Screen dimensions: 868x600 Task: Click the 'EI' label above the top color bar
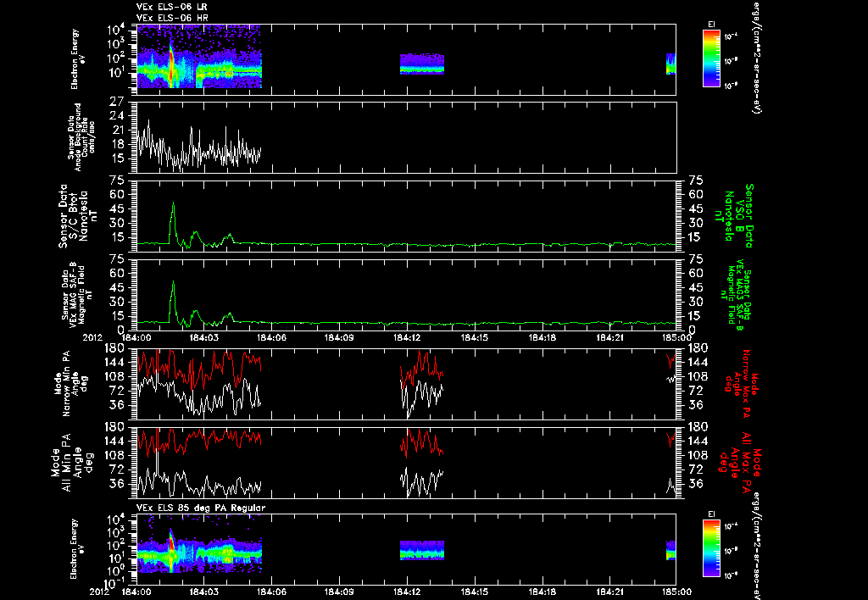[711, 25]
